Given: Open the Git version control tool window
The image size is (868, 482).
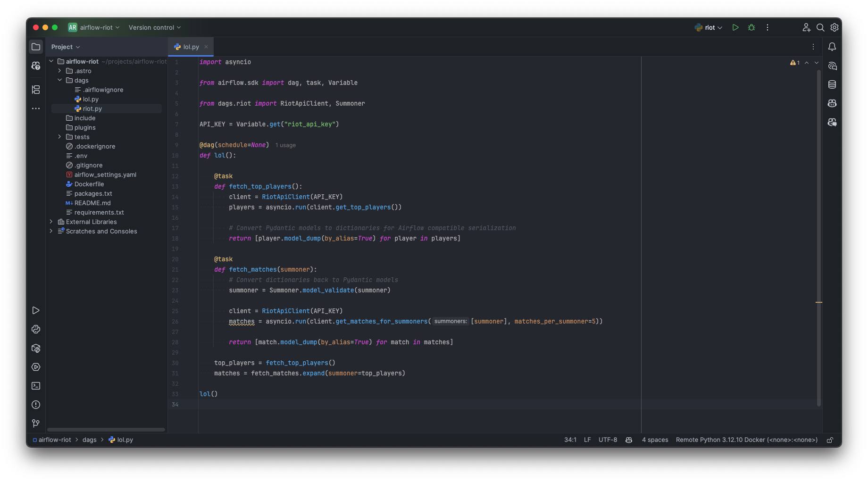Looking at the screenshot, I should pyautogui.click(x=36, y=424).
